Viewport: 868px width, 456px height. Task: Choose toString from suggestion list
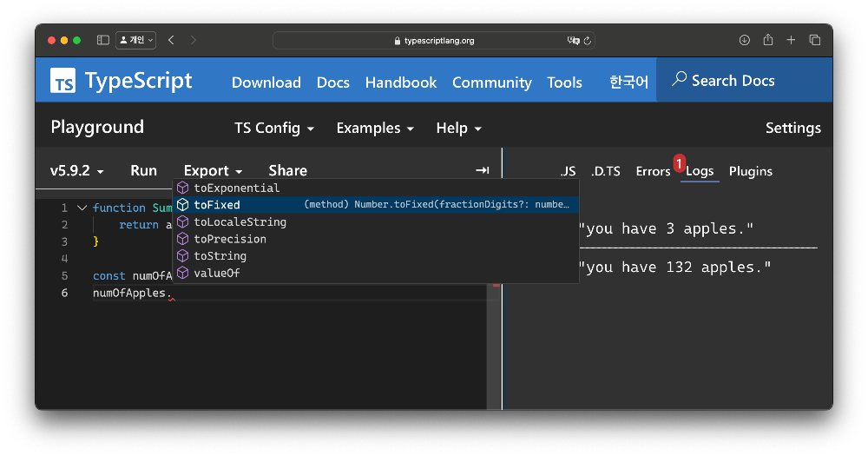tap(376, 256)
